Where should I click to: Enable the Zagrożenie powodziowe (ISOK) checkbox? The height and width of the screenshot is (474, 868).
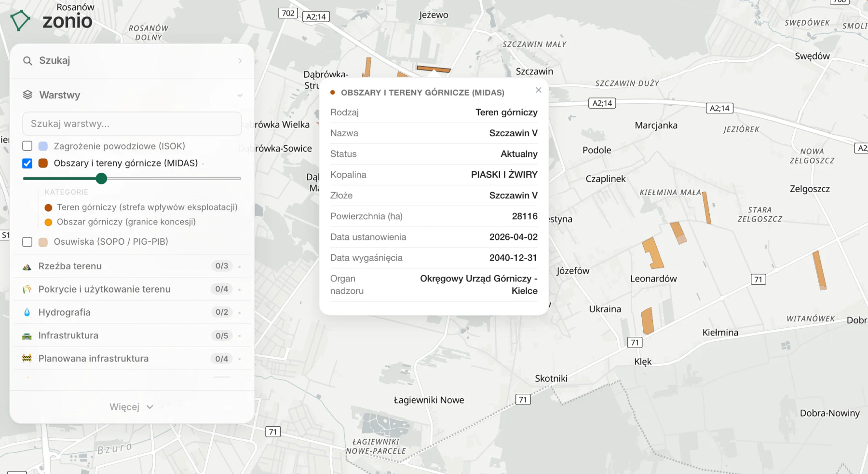click(x=27, y=146)
